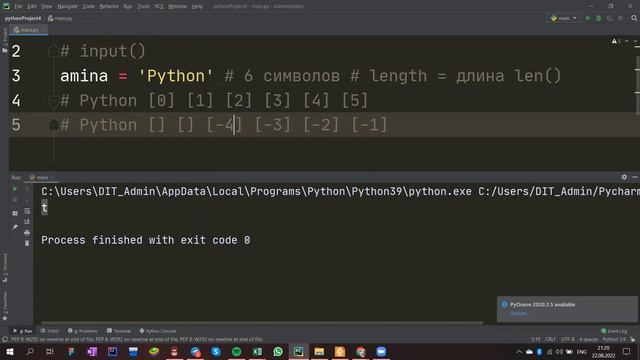
Task: Toggle scroll to end in Run console
Action: (27, 222)
